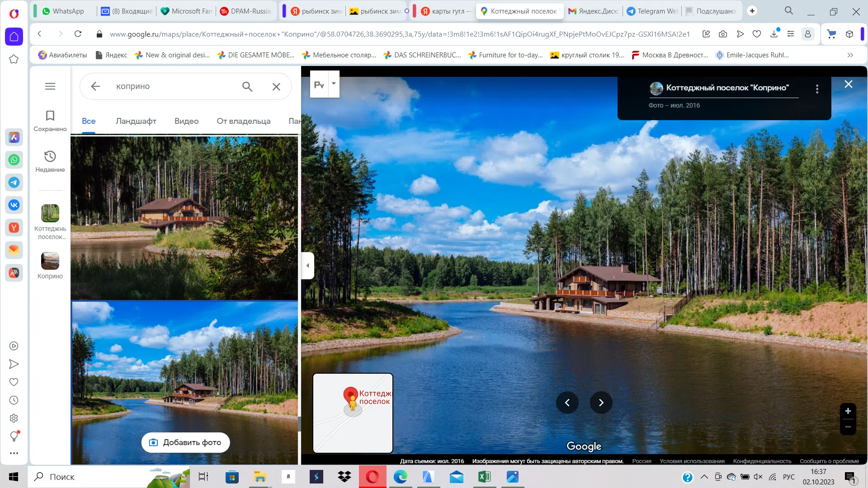Open the minimap with location pin

click(x=353, y=413)
